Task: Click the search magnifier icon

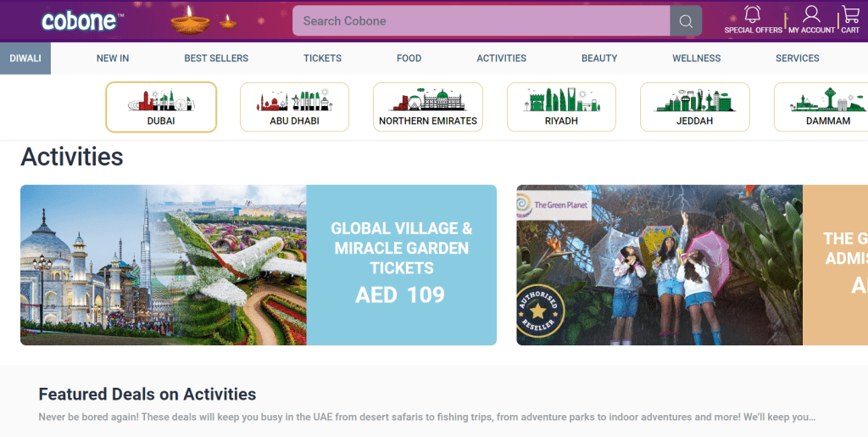Action: pyautogui.click(x=685, y=21)
